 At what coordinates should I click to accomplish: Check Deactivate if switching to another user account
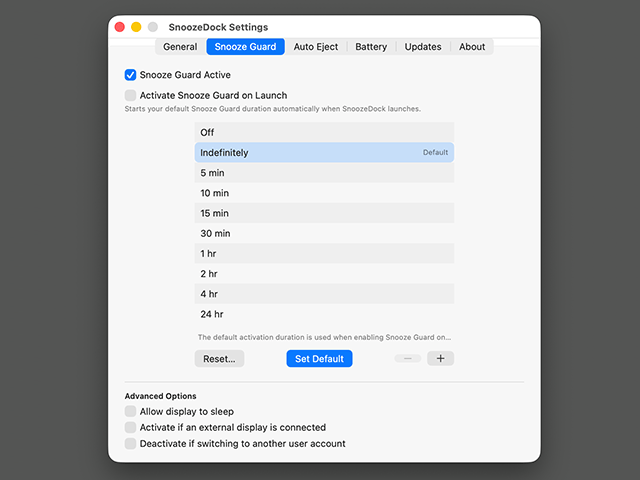[130, 444]
